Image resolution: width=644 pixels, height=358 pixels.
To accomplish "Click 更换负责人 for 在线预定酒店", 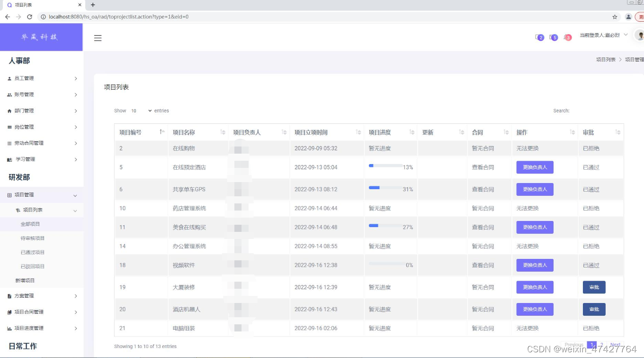I will coord(535,167).
